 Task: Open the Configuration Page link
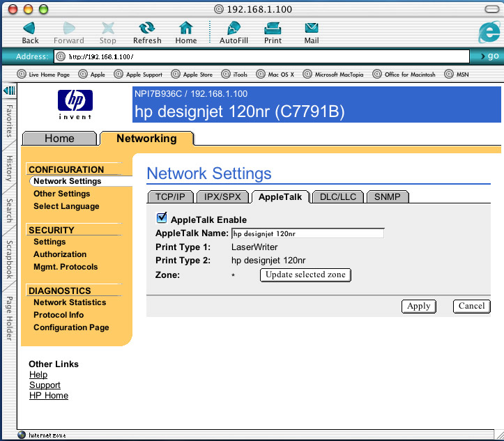pyautogui.click(x=71, y=327)
